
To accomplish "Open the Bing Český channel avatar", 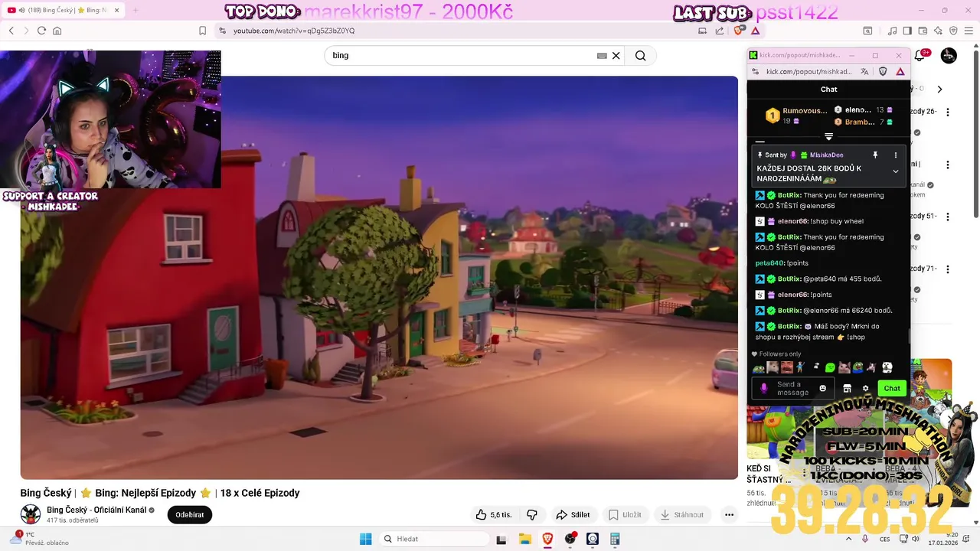I will click(x=31, y=514).
